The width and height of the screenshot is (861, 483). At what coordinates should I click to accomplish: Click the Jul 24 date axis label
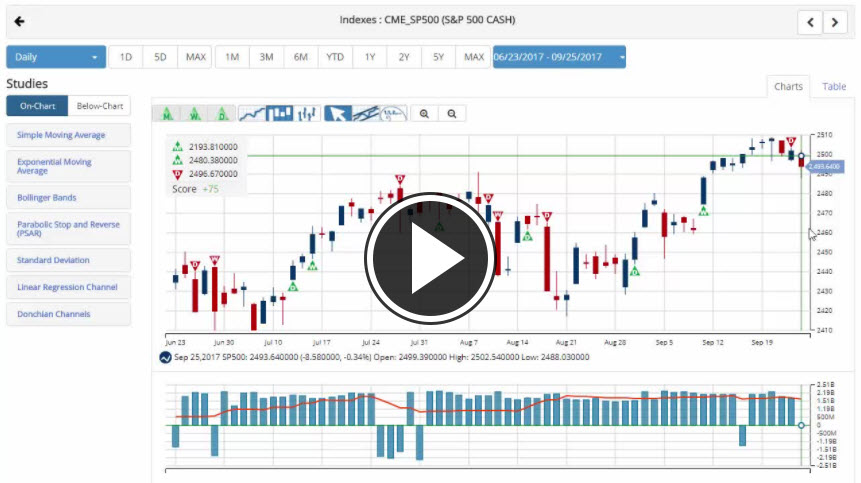371,342
